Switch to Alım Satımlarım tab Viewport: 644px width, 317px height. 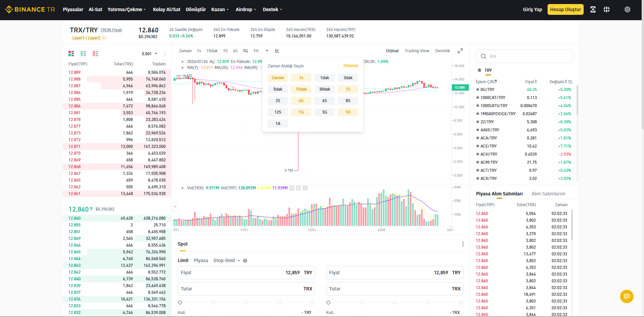click(548, 194)
